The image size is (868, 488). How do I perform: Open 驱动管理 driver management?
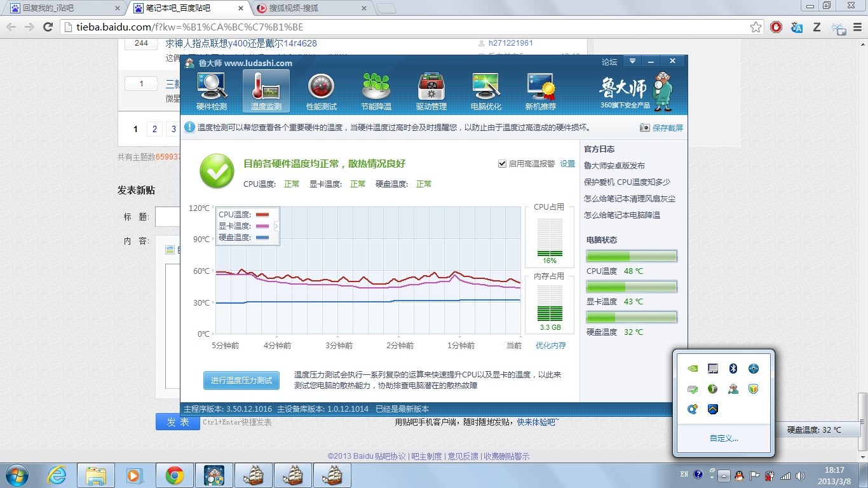pyautogui.click(x=431, y=91)
